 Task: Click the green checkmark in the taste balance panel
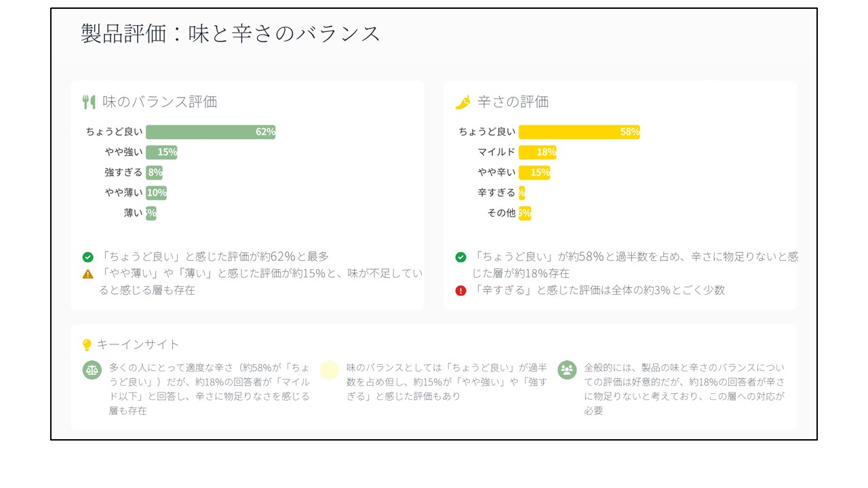coord(88,257)
